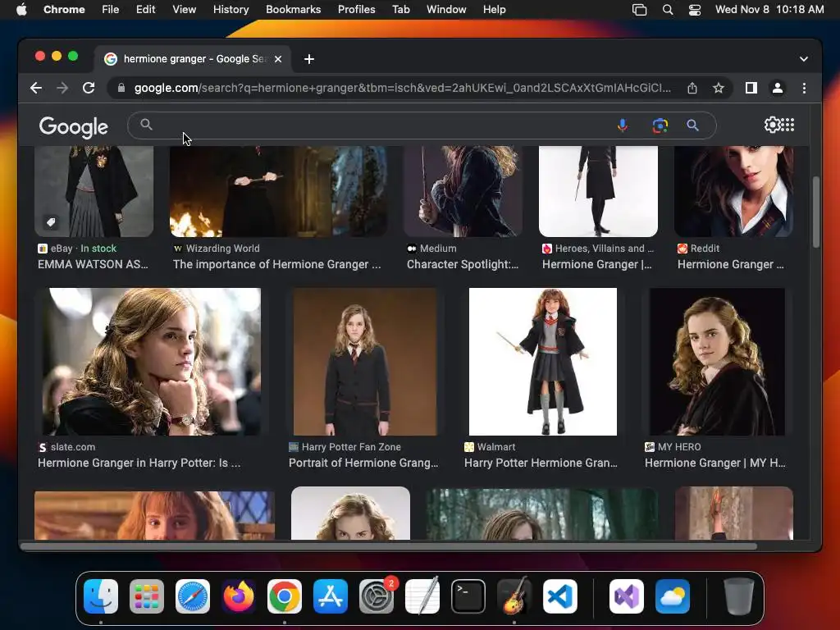840x630 pixels.
Task: Open the App Store from the Dock
Action: pos(331,596)
